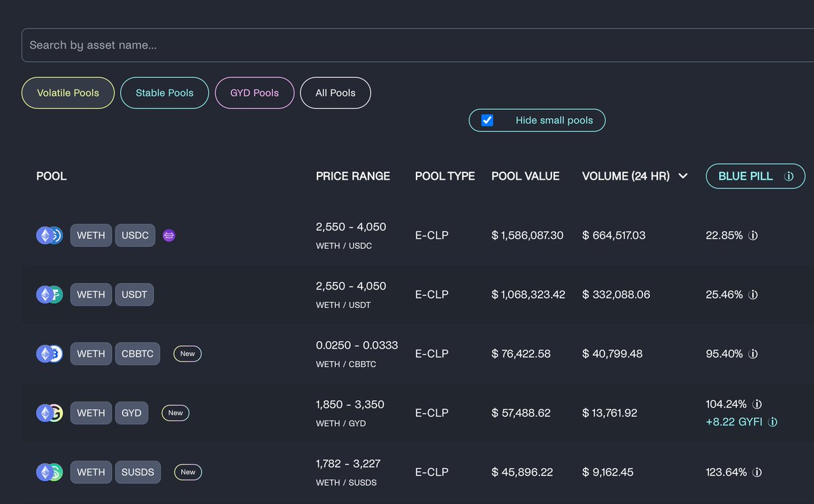Click volume $ 664,517.03

(x=614, y=235)
